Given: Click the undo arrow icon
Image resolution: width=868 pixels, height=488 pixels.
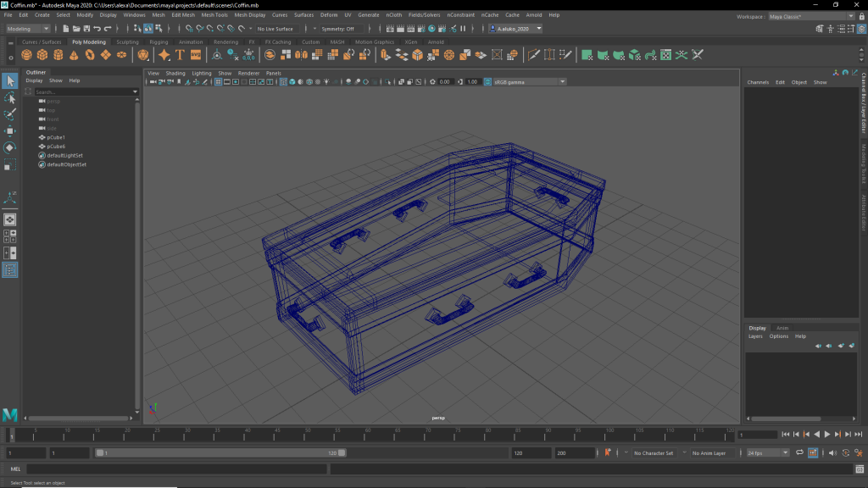Looking at the screenshot, I should coord(97,29).
